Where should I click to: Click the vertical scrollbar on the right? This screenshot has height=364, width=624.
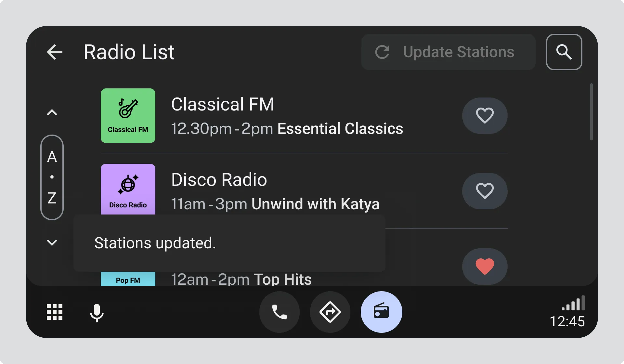click(x=591, y=112)
